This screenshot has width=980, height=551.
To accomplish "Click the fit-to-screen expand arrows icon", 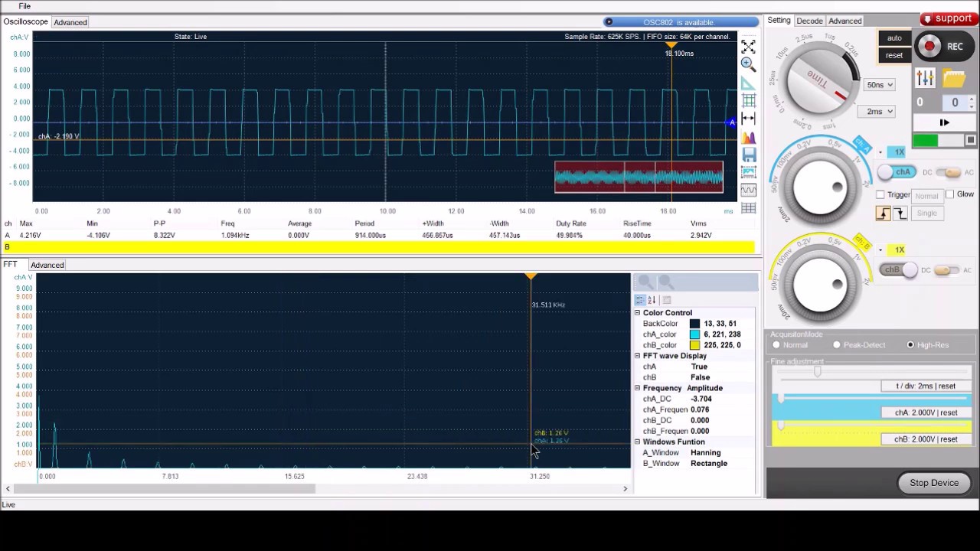I will tap(748, 47).
